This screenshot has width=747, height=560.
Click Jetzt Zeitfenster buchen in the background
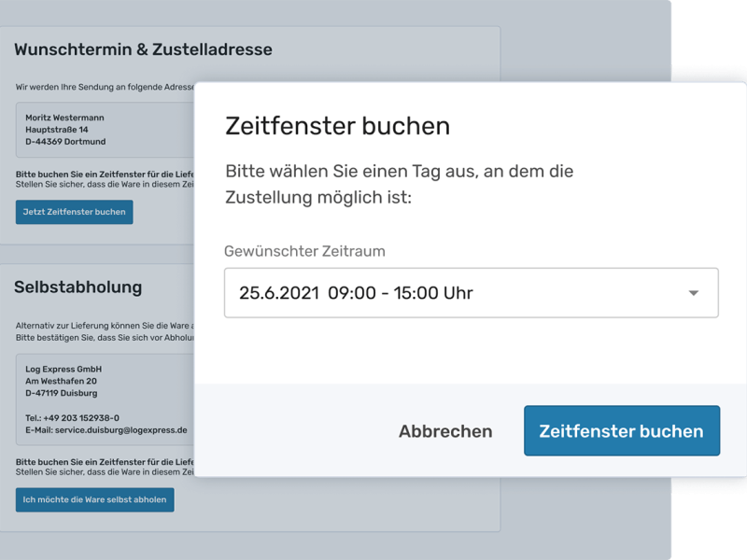coord(74,212)
